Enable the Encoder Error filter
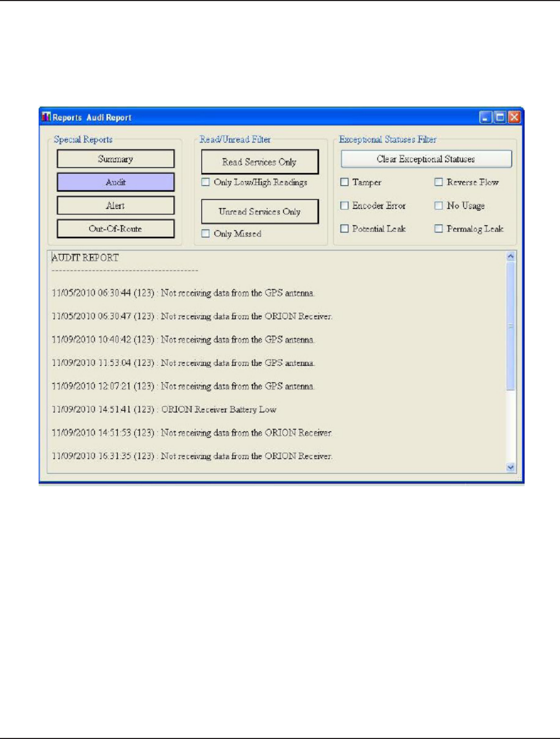Image resolution: width=560 pixels, height=739 pixels. (x=344, y=206)
